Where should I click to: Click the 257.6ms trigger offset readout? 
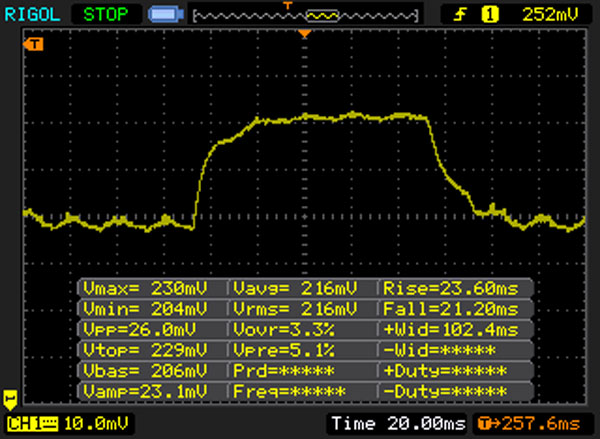(x=529, y=424)
